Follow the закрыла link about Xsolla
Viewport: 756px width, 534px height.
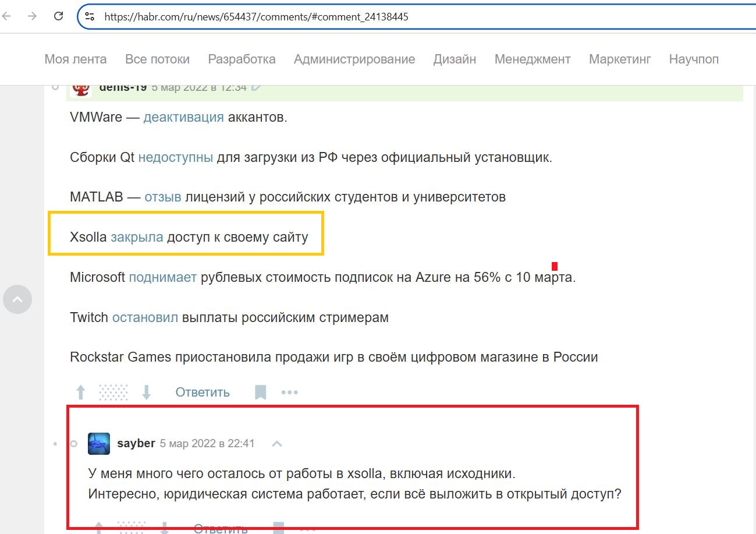coord(137,237)
